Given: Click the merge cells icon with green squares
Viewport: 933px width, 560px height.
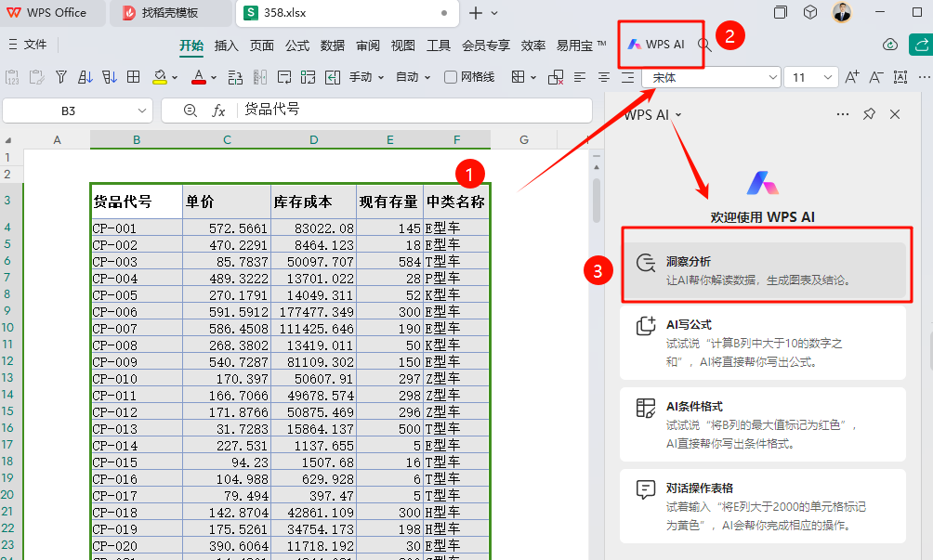Looking at the screenshot, I should coord(309,77).
